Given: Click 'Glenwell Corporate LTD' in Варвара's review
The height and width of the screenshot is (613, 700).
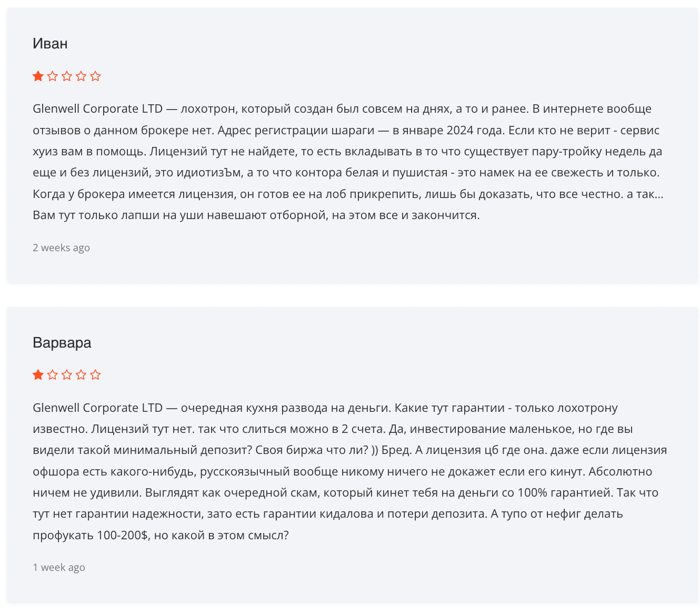Looking at the screenshot, I should coord(98,408).
